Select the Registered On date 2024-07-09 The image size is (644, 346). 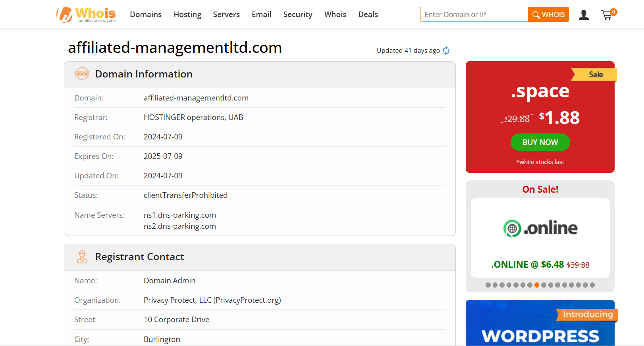click(x=163, y=137)
